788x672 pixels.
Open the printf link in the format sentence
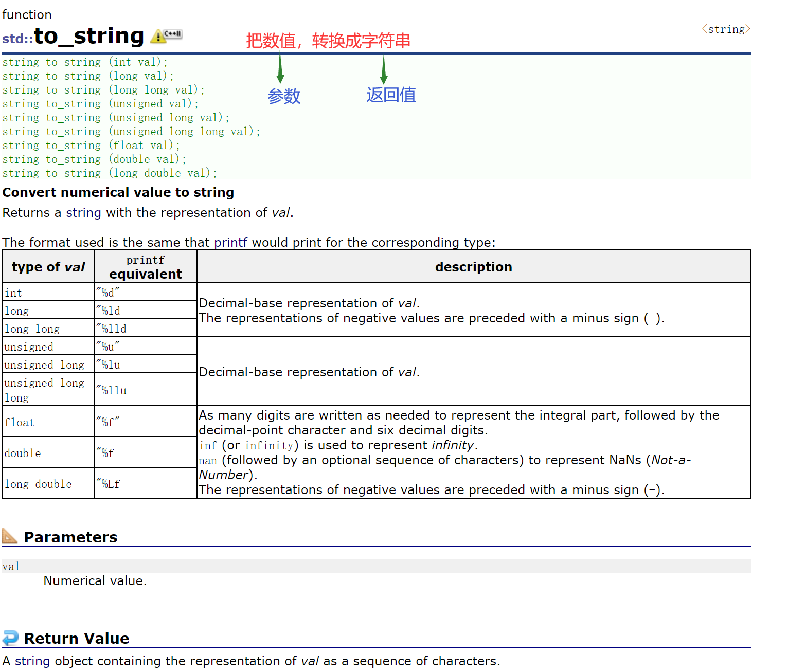(230, 242)
